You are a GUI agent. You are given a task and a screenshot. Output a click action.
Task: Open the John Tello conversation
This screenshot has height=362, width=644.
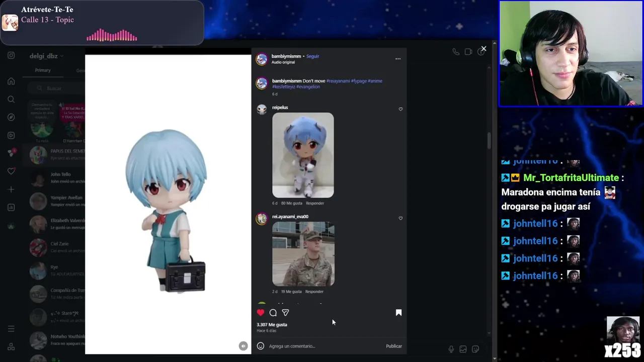(54, 178)
